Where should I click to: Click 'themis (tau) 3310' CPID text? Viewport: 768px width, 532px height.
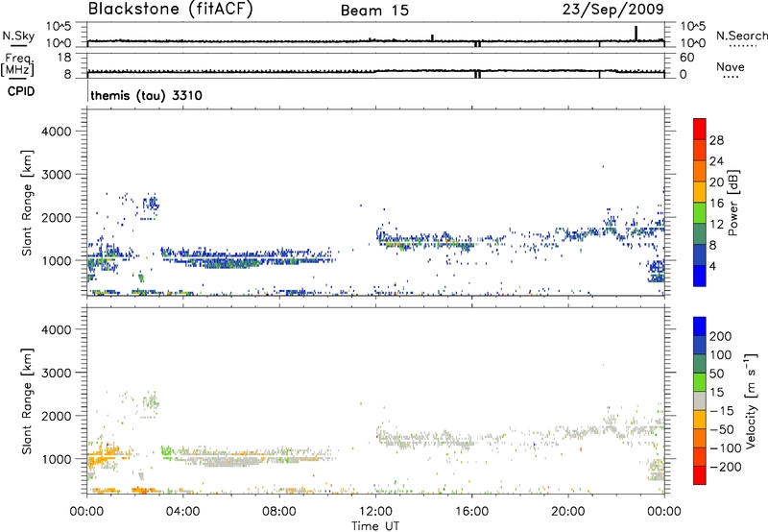click(x=147, y=95)
